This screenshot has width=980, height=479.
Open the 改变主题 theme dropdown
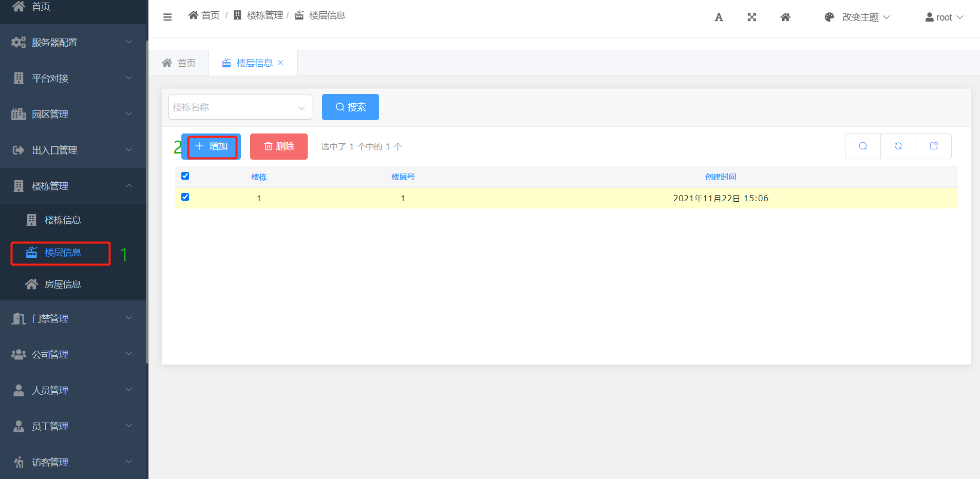click(857, 17)
